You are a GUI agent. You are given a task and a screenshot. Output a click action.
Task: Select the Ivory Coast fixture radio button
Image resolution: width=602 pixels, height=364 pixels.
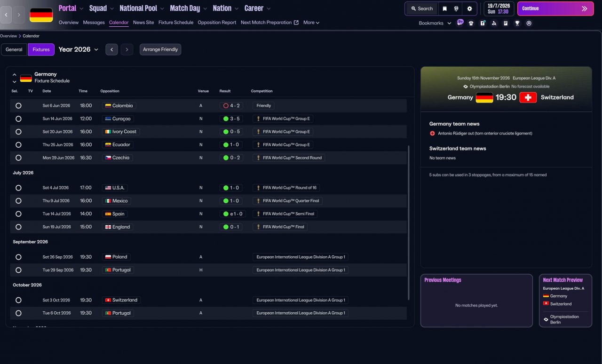tap(18, 132)
